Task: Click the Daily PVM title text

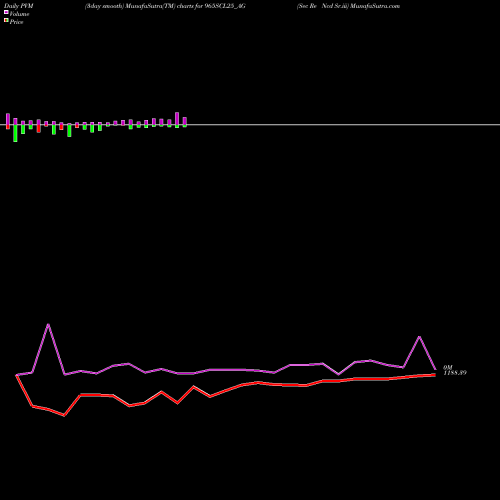Action: pyautogui.click(x=19, y=6)
